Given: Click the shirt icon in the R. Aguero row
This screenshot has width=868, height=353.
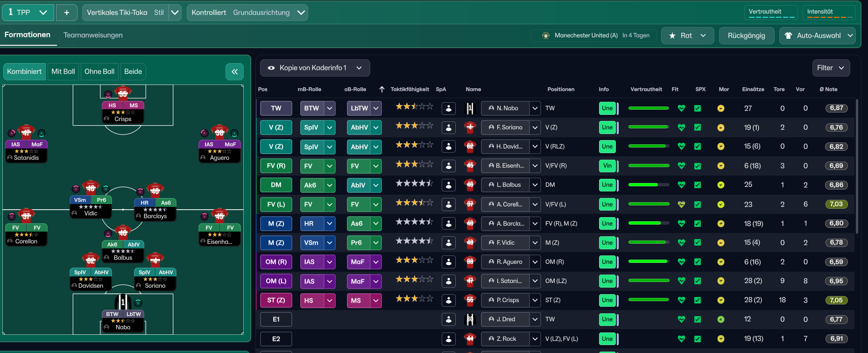Looking at the screenshot, I should pos(470,262).
